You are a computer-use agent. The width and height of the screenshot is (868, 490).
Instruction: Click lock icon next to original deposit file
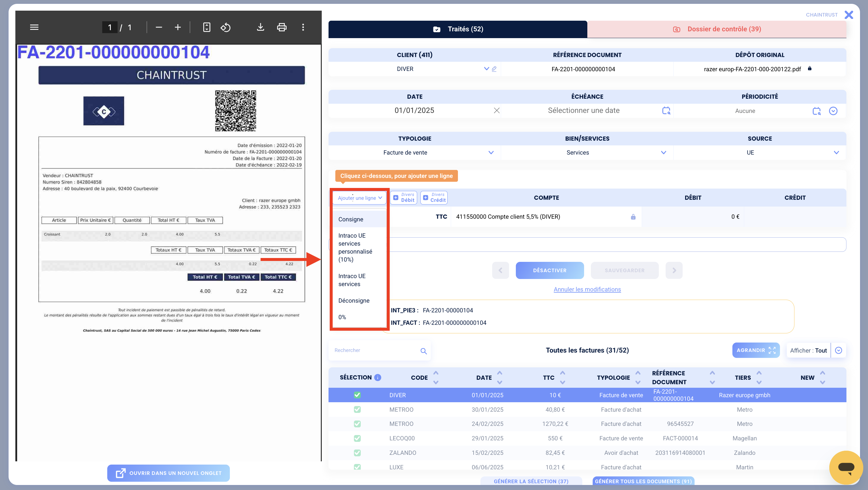coord(810,68)
